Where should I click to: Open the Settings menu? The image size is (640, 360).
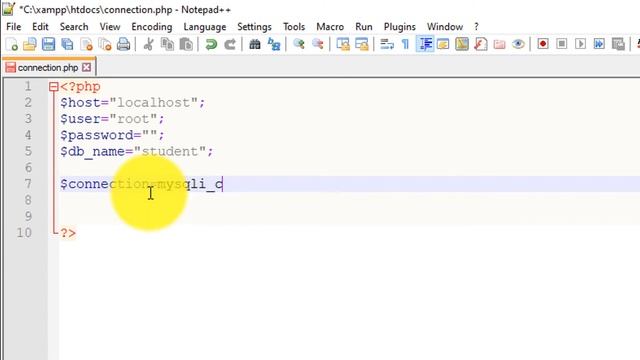(x=254, y=27)
